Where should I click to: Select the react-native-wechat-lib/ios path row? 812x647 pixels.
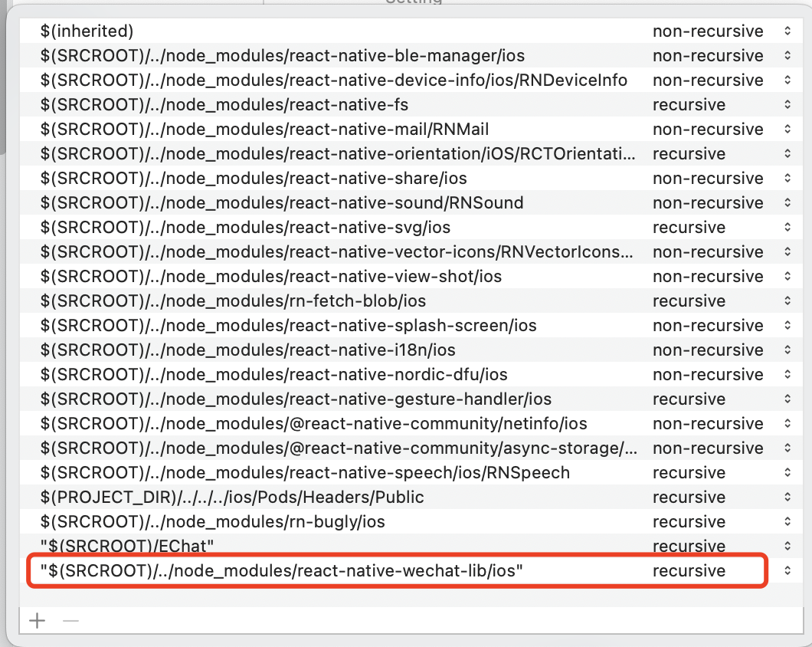(x=282, y=571)
